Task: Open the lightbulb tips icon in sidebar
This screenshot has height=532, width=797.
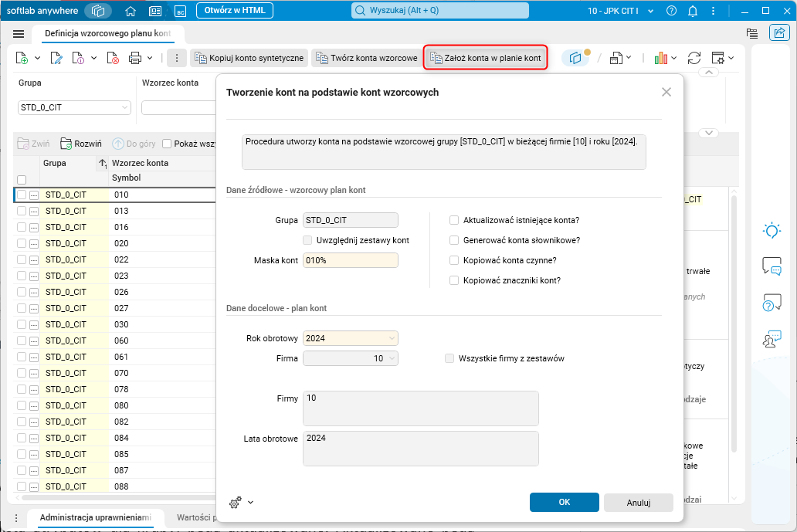Action: click(x=772, y=230)
